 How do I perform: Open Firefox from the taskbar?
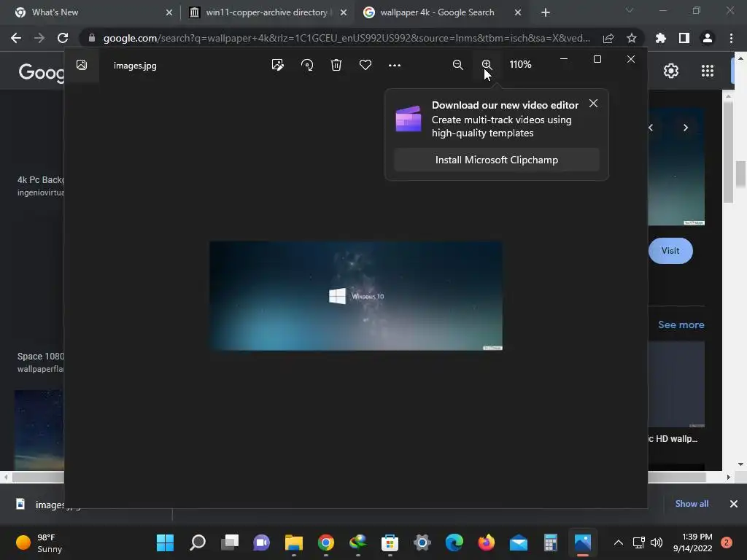click(487, 542)
